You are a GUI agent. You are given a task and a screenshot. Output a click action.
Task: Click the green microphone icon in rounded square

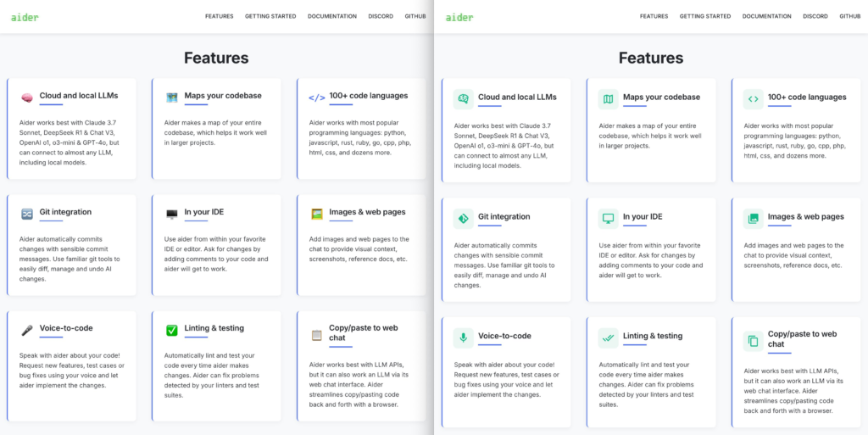[463, 338]
